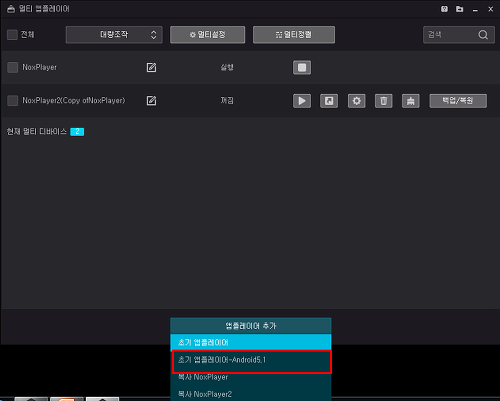Select 초기 앱플레이어 menu entry

[251, 342]
